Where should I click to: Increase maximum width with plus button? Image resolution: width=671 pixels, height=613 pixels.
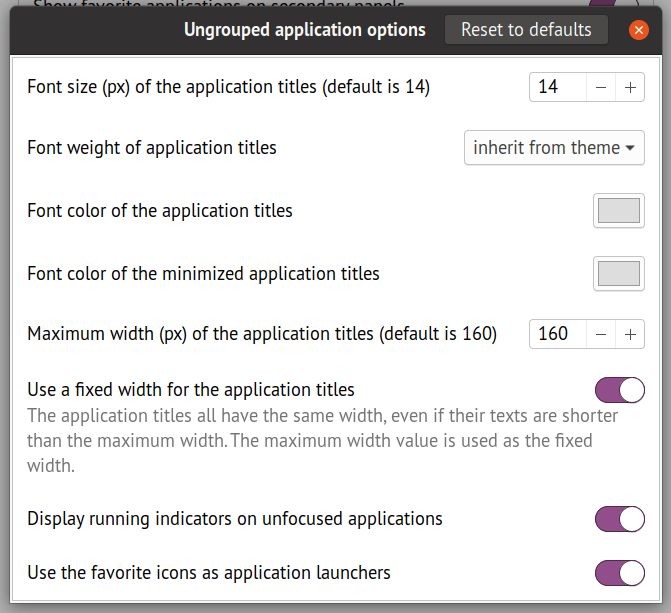pos(630,334)
